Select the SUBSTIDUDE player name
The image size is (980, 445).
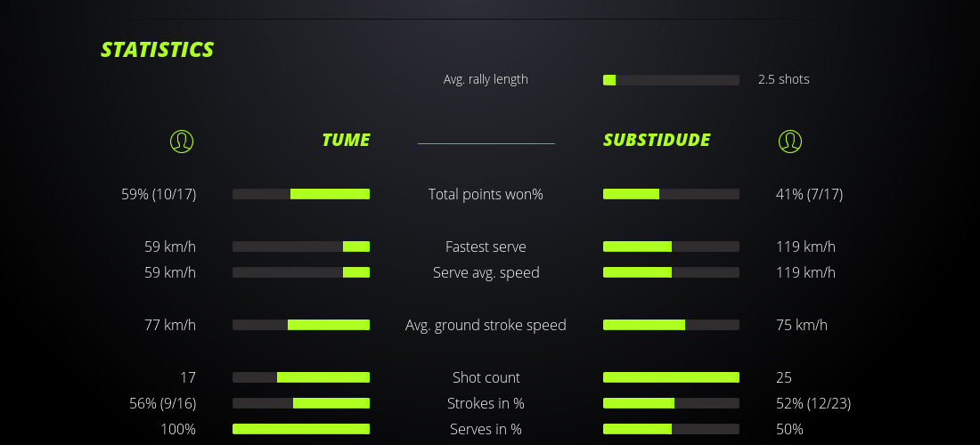[657, 140]
